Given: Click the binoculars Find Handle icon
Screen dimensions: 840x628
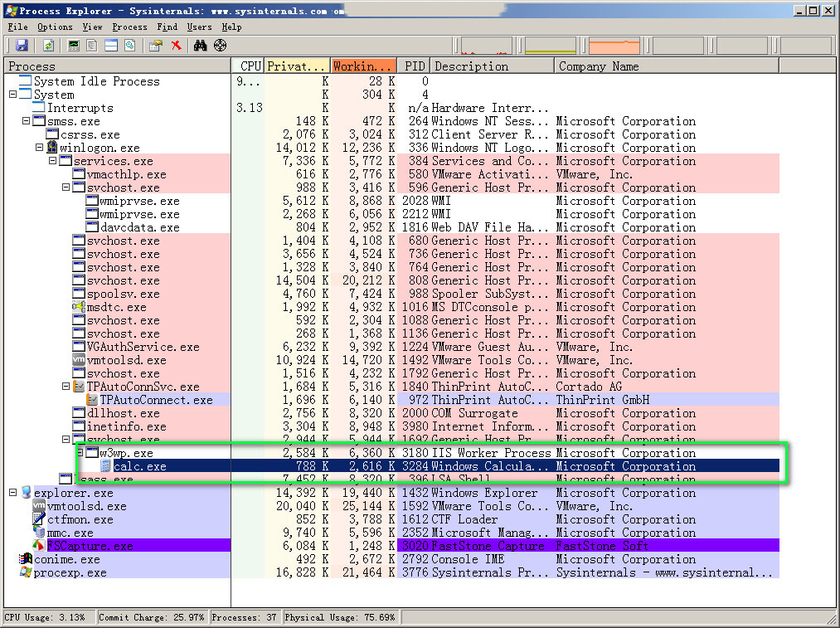Looking at the screenshot, I should [201, 46].
